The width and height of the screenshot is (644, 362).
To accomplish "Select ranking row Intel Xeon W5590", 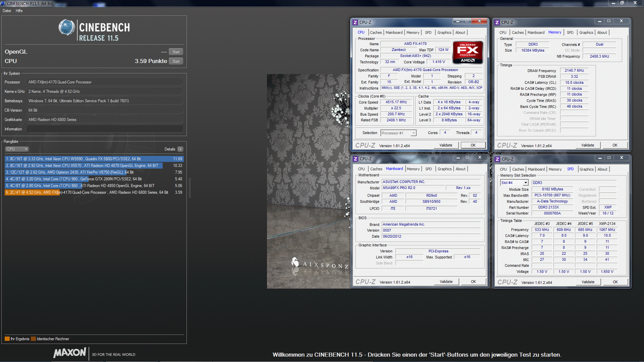I will [94, 159].
